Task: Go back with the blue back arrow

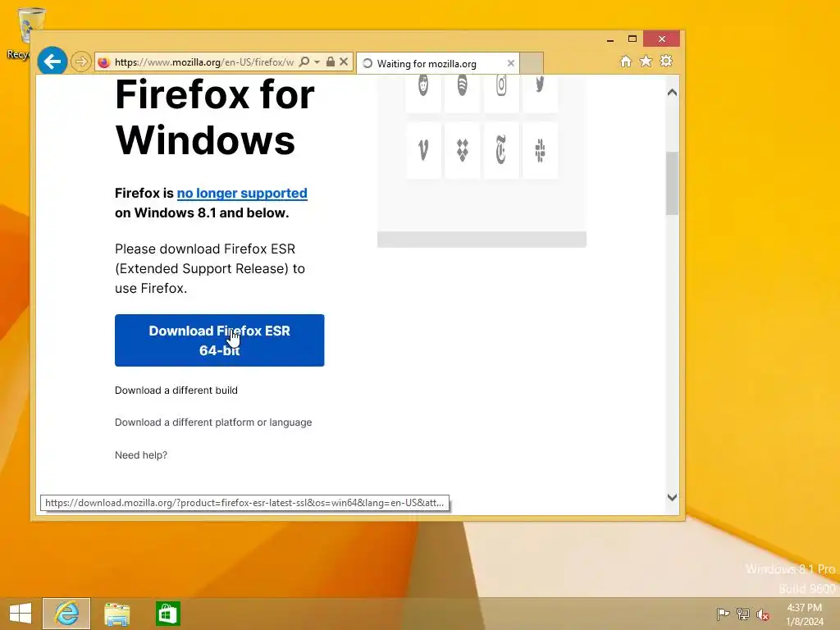Action: (52, 62)
